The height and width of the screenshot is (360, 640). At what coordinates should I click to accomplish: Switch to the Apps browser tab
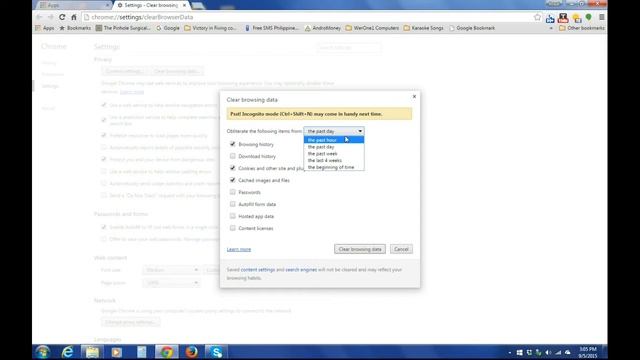click(x=73, y=5)
